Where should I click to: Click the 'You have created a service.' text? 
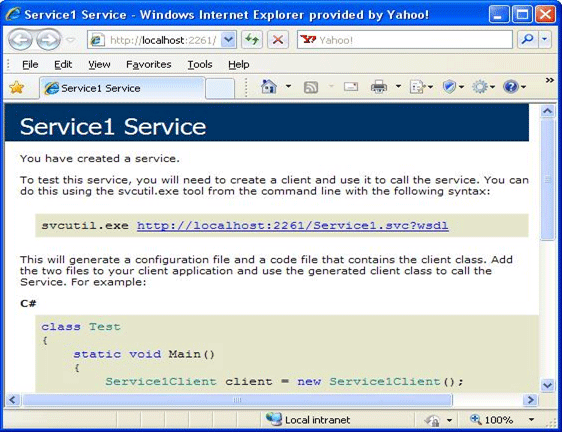(x=100, y=159)
